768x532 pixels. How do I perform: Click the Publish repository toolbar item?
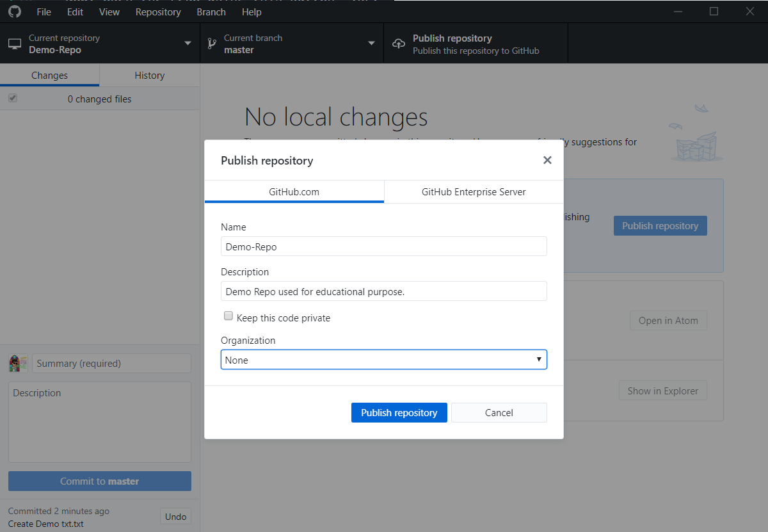(x=476, y=44)
